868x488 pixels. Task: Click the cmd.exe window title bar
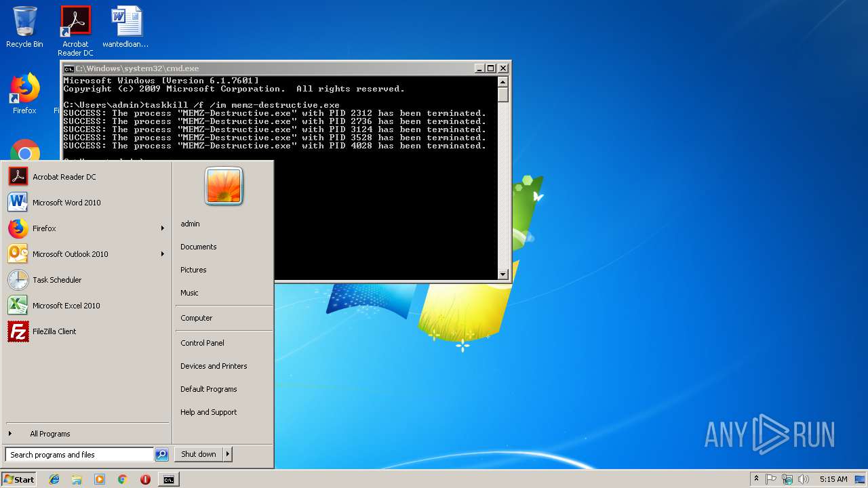click(x=275, y=68)
